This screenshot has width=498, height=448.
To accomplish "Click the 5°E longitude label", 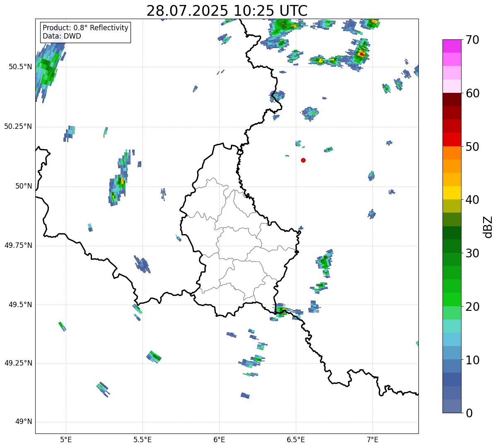I will coord(66,439).
